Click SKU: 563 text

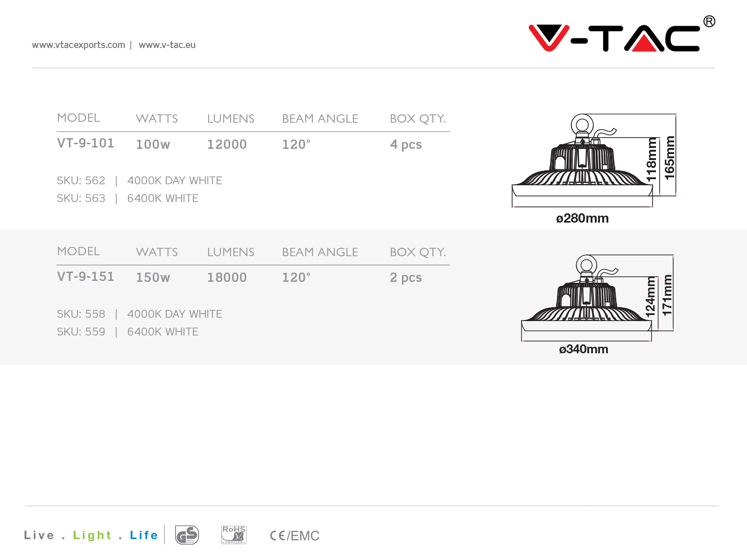point(81,198)
